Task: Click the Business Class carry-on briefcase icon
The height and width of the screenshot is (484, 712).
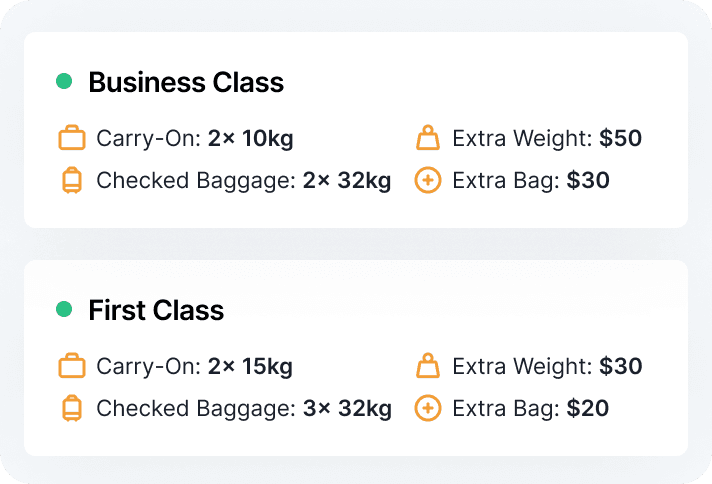Action: point(72,138)
